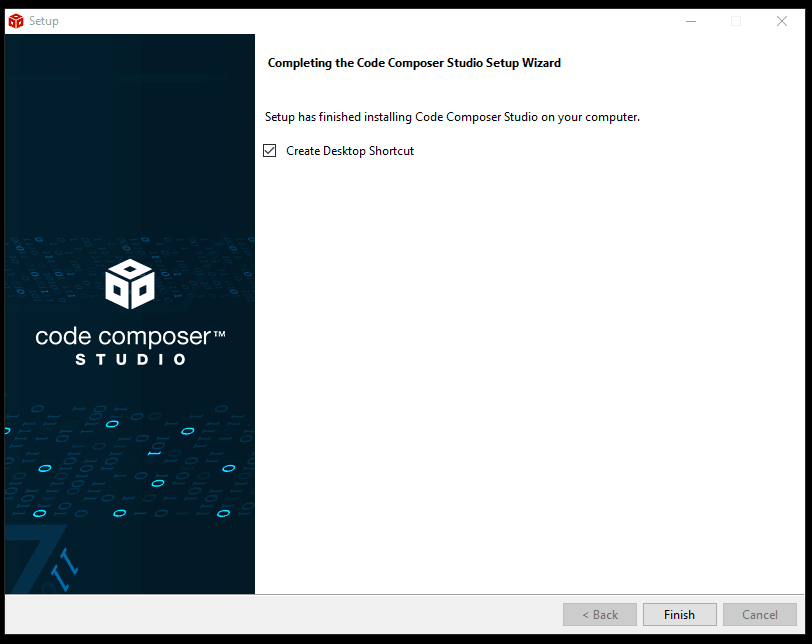Viewport: 812px width, 644px height.
Task: Minimize the Setup window
Action: tap(690, 21)
